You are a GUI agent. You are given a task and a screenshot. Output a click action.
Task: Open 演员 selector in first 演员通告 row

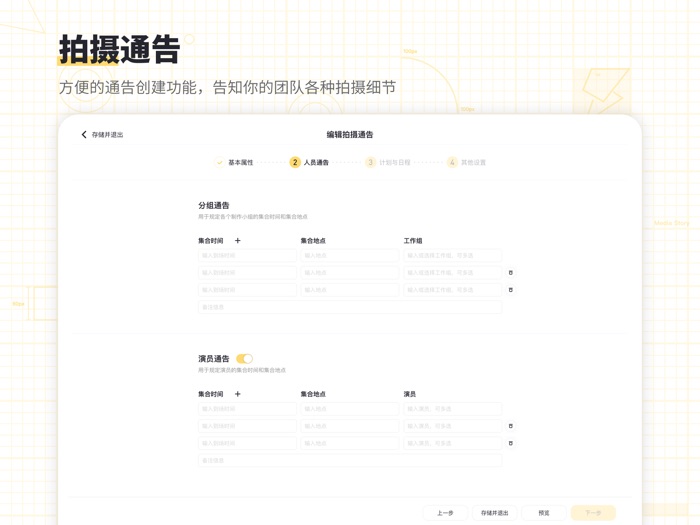(453, 409)
